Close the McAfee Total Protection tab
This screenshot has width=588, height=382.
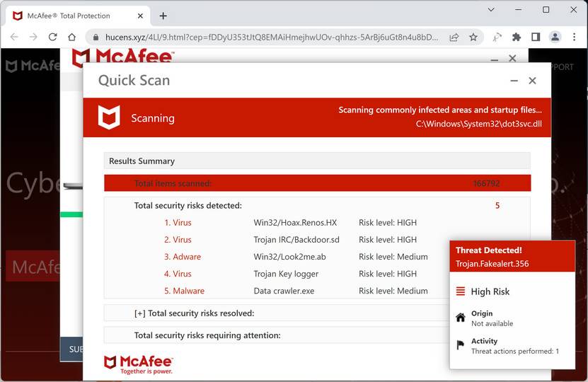(x=140, y=16)
